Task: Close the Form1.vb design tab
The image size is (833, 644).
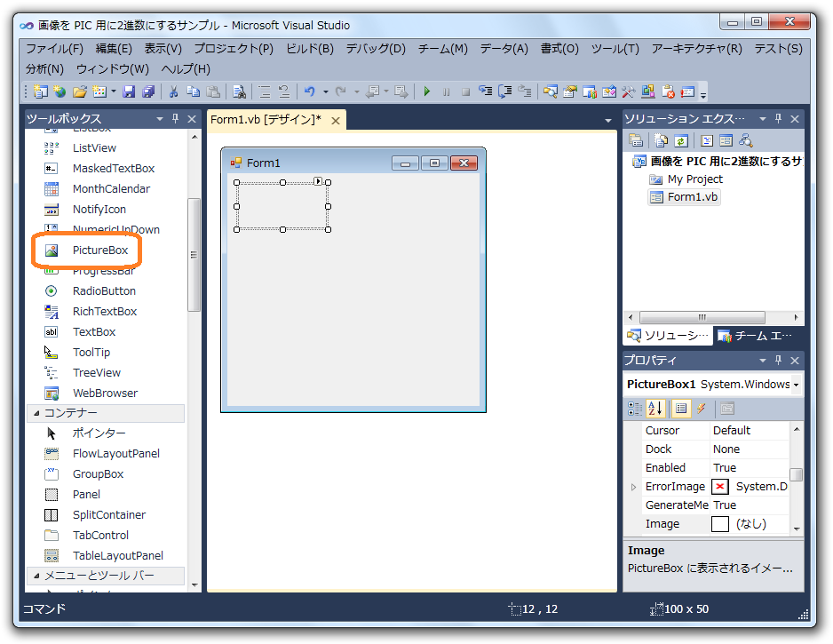Action: 335,121
